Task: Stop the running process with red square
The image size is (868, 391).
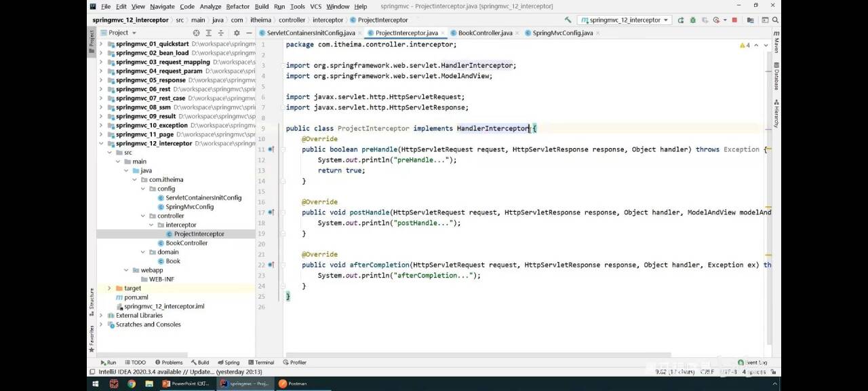Action: (x=734, y=20)
